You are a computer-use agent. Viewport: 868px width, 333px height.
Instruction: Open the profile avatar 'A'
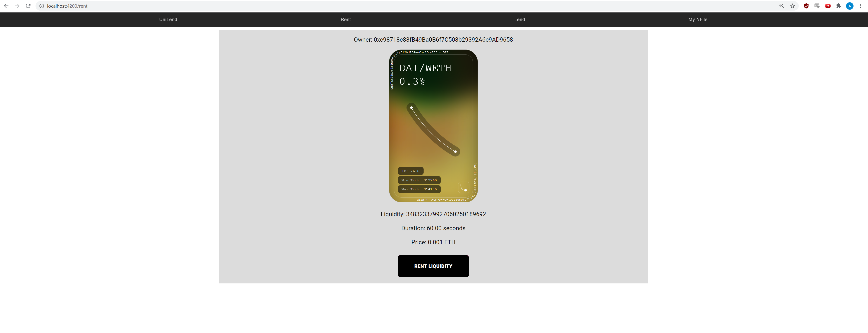point(849,6)
